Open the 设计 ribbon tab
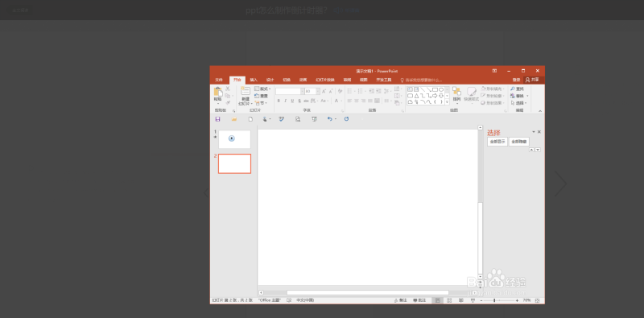 pyautogui.click(x=270, y=81)
